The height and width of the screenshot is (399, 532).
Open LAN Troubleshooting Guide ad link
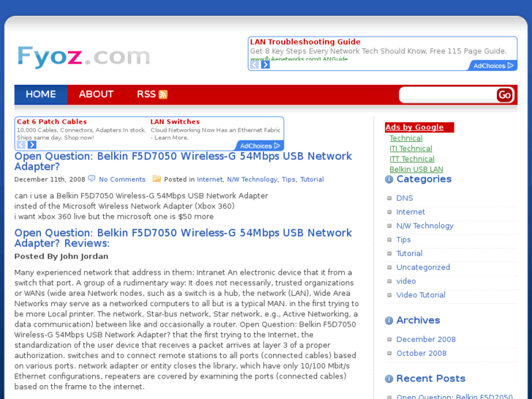click(x=305, y=42)
